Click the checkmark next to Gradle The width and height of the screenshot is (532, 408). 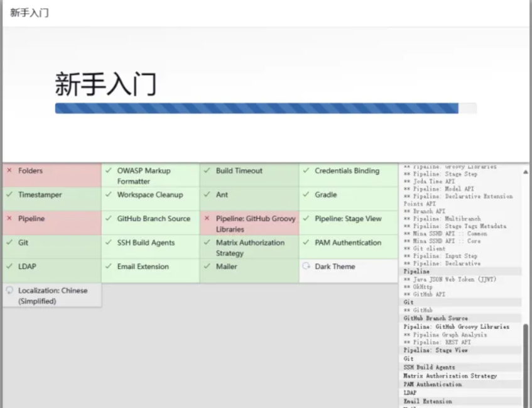pos(306,195)
